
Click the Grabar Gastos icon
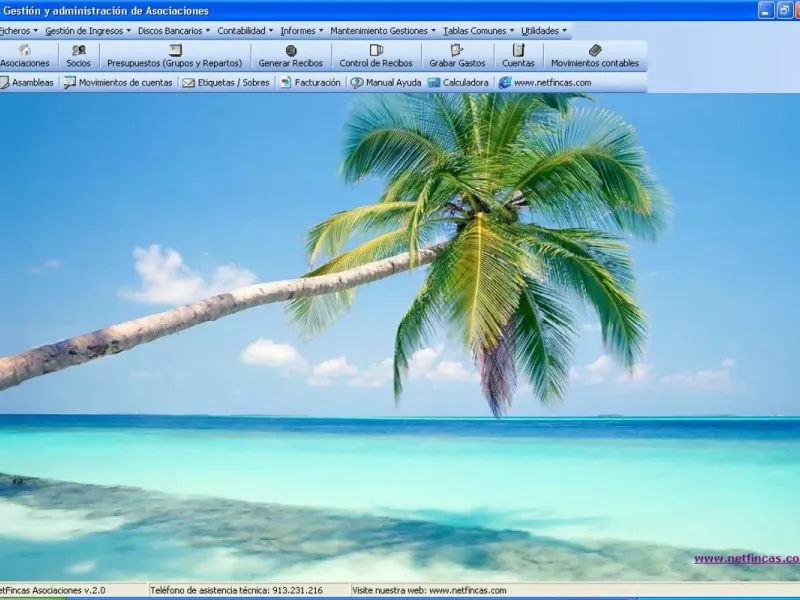tap(457, 50)
